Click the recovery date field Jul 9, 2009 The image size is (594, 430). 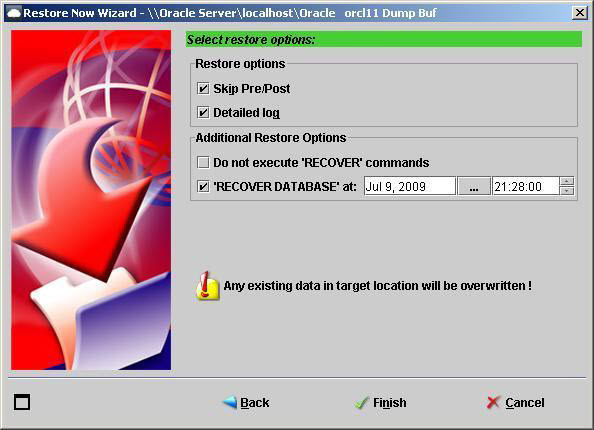coord(410,186)
